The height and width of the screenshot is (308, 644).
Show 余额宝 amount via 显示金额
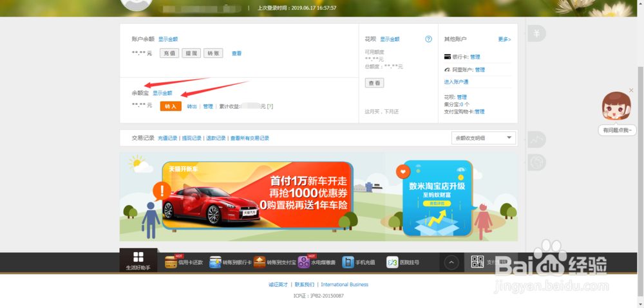(x=163, y=93)
